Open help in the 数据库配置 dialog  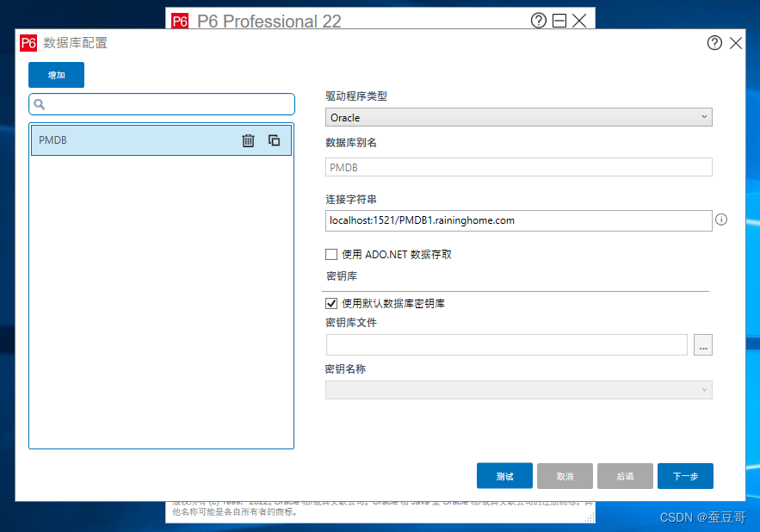click(714, 42)
